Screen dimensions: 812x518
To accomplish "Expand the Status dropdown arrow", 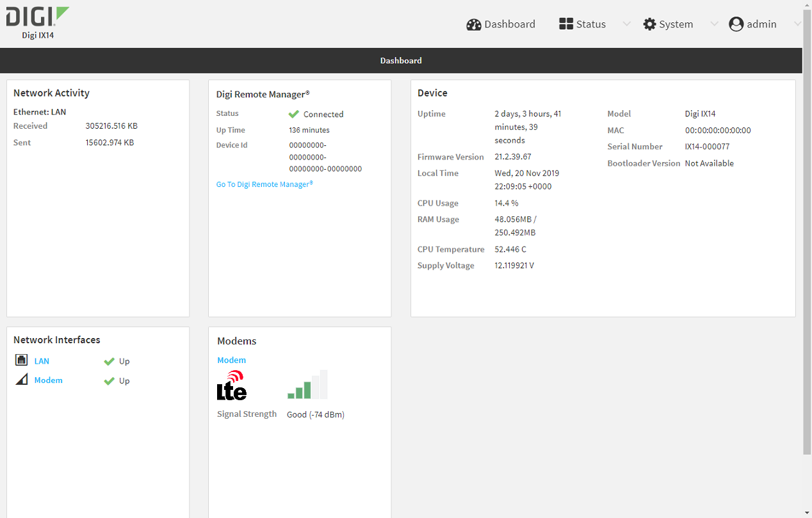I will [626, 24].
